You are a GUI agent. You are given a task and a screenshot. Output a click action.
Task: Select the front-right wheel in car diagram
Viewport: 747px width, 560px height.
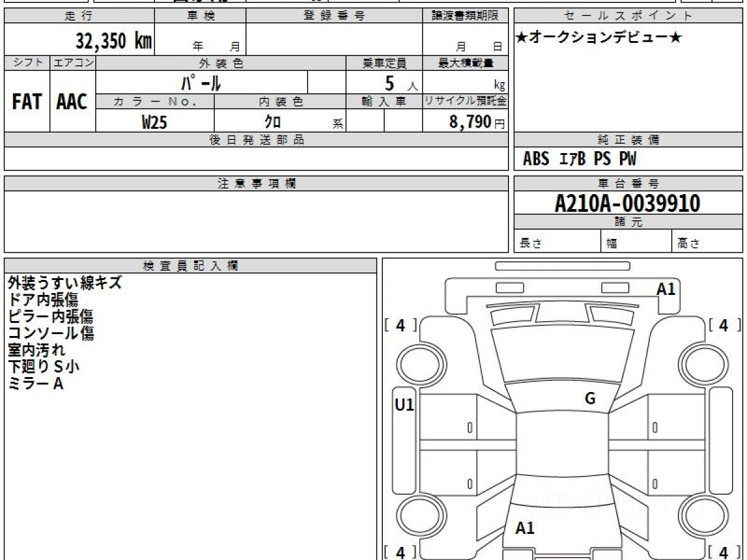(x=704, y=363)
